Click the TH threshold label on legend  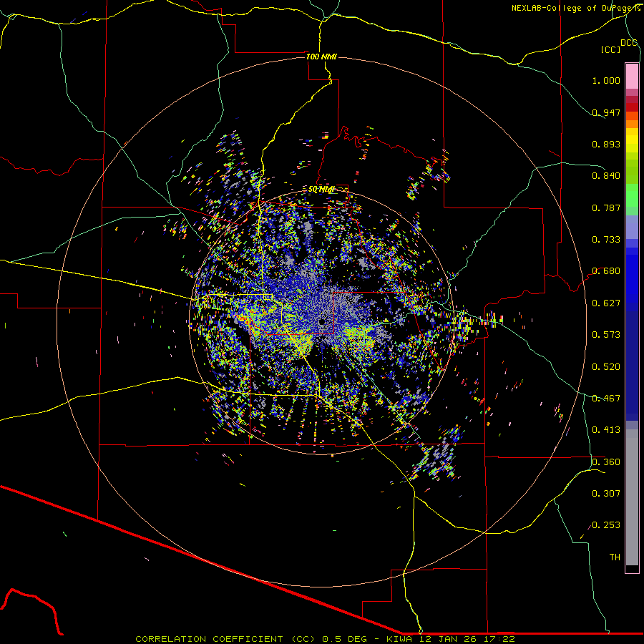(615, 557)
